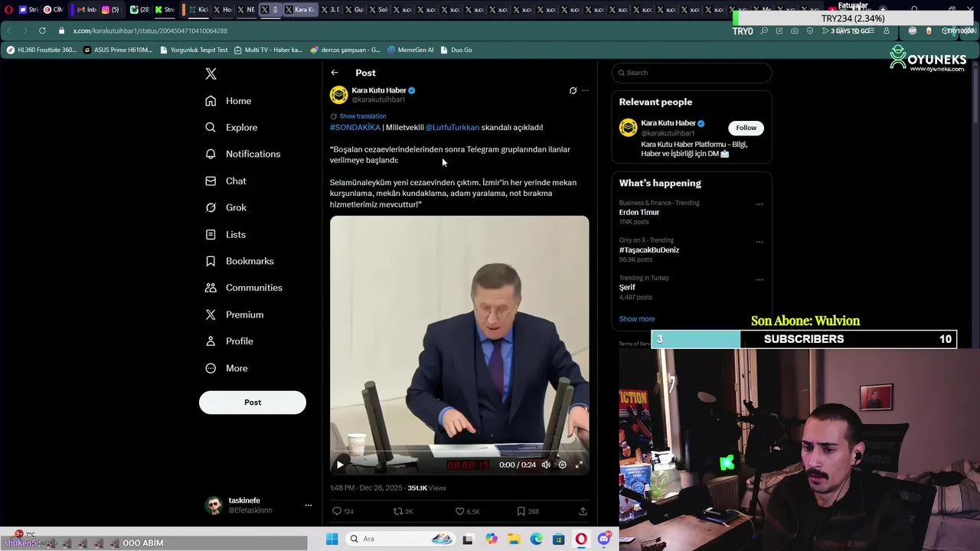Click the X logo in the sidebar
Image resolution: width=980 pixels, height=551 pixels.
[211, 73]
